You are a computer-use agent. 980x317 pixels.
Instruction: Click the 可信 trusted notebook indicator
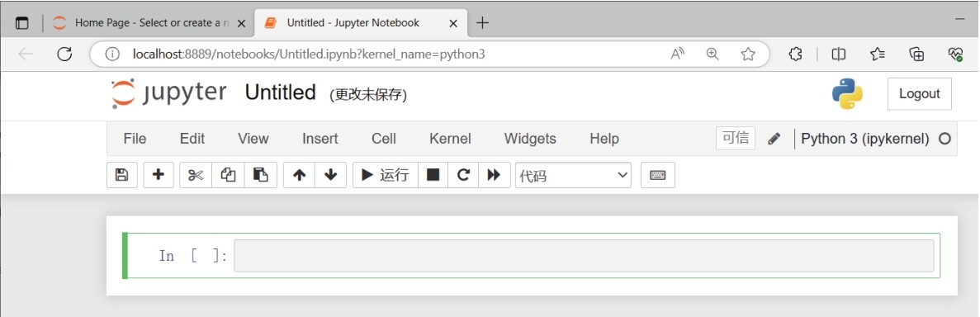(x=736, y=138)
